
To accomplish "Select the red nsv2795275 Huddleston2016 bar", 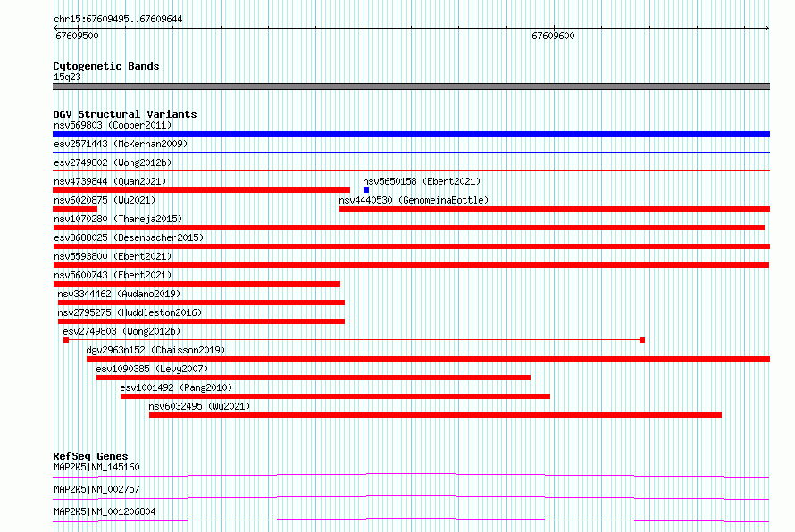I will click(x=201, y=321).
